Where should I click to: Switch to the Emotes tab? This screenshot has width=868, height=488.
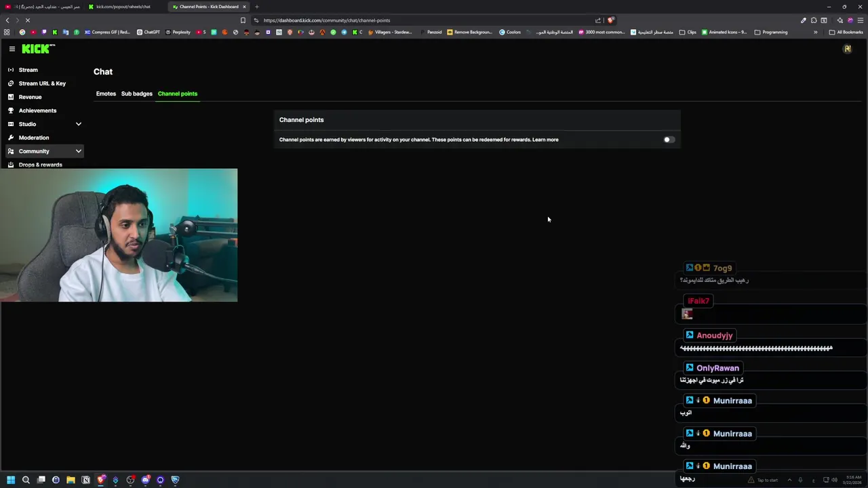click(106, 94)
